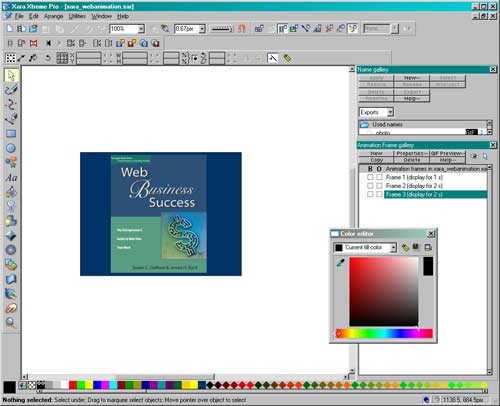Screen dimensions: 500x406
Task: Select the Contour tool
Action: coord(11,250)
